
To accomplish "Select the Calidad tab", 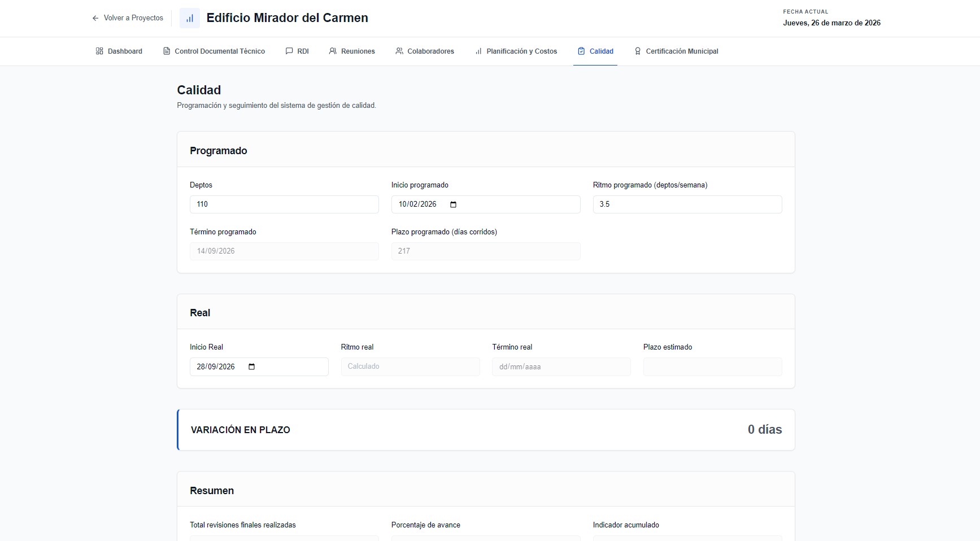I will [595, 51].
